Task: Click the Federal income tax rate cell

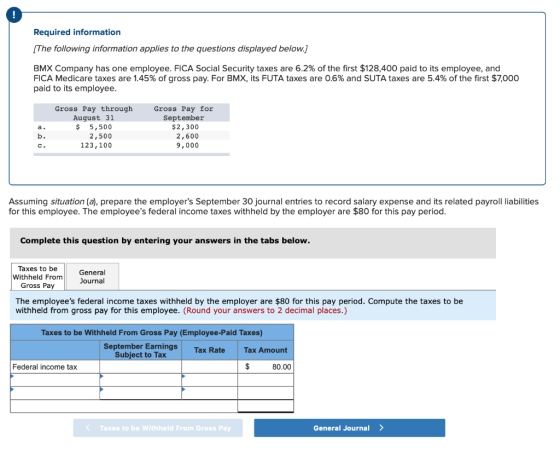Action: coord(209,367)
